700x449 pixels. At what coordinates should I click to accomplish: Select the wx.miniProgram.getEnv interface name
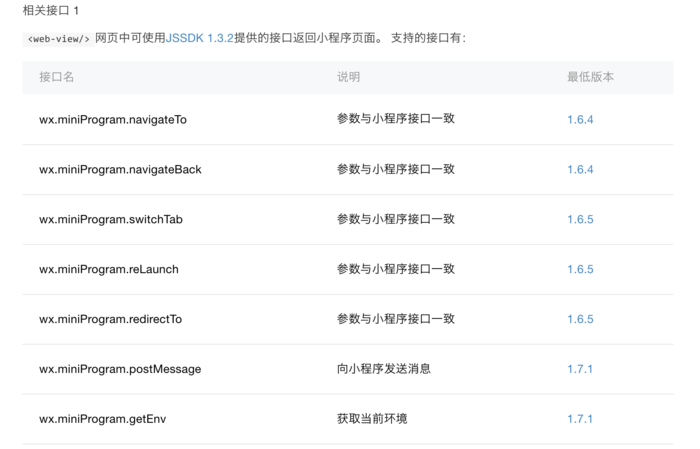[x=103, y=420]
